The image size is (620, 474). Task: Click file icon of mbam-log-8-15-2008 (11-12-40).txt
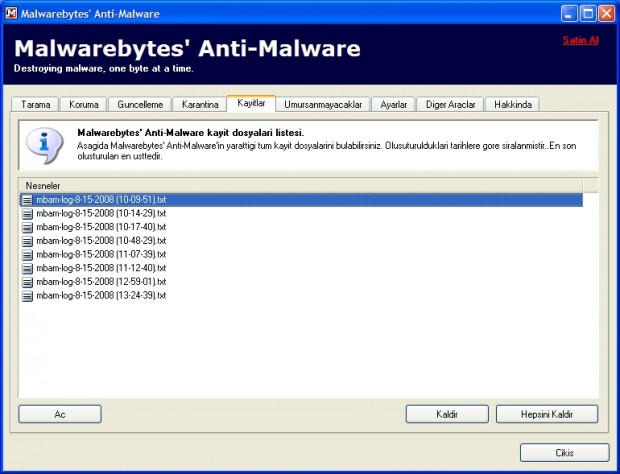point(27,268)
